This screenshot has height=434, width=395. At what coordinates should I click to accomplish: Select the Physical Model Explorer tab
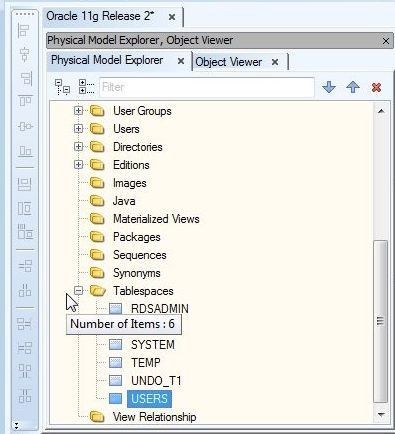(x=107, y=60)
